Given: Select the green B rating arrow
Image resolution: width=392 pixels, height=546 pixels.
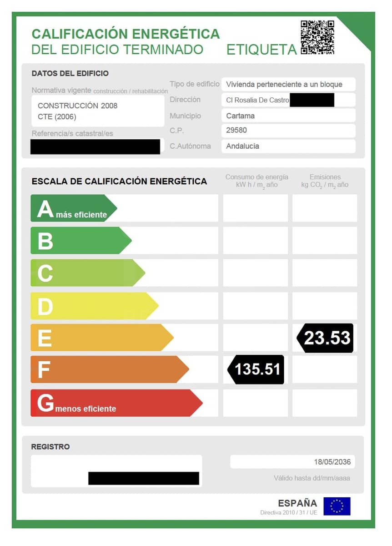Looking at the screenshot, I should pos(81,241).
